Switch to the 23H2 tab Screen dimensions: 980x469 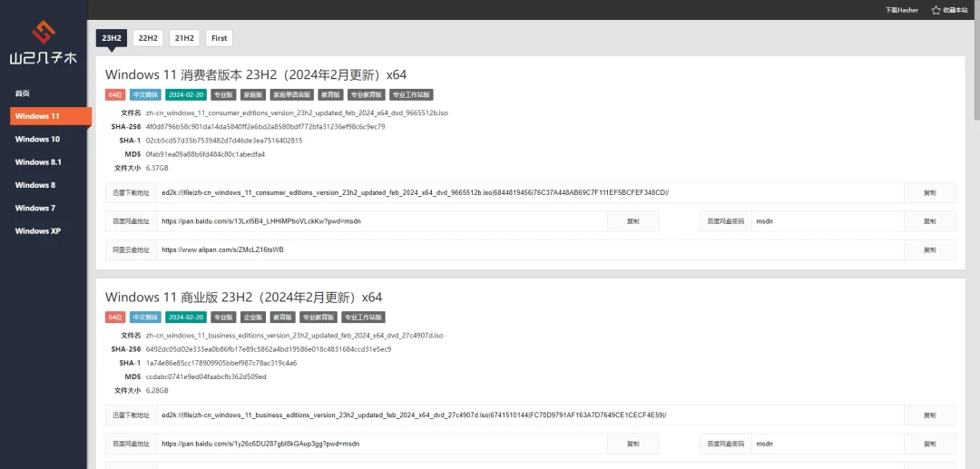112,38
